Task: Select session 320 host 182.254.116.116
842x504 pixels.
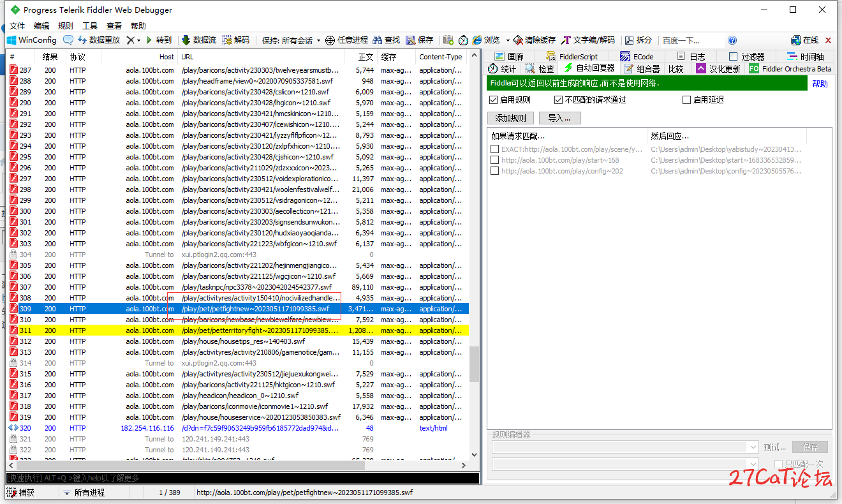Action: tap(237, 428)
